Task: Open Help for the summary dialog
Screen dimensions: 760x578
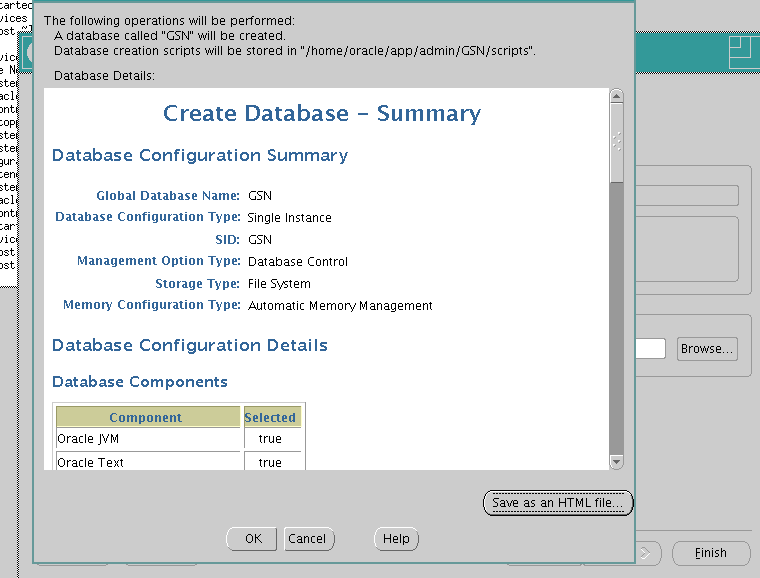Action: 396,539
